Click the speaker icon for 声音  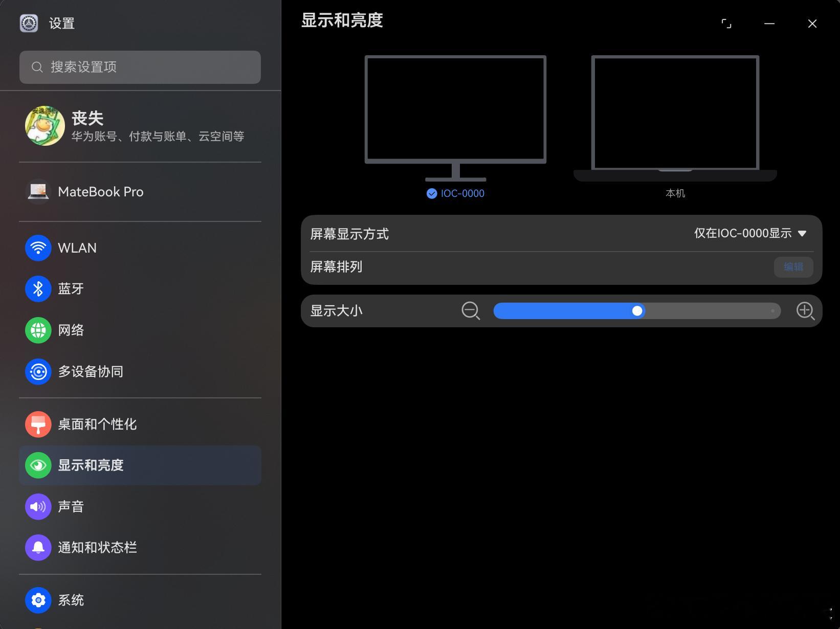click(38, 507)
